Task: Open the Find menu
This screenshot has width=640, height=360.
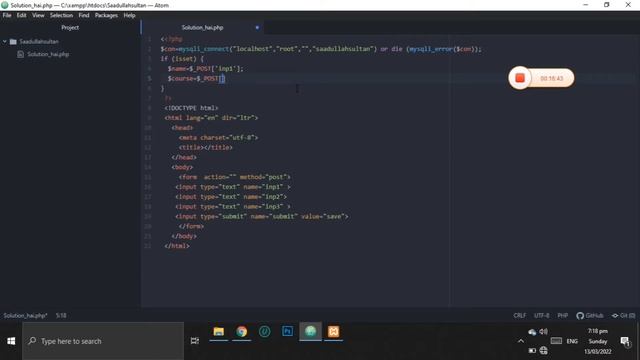Action: 84,16
